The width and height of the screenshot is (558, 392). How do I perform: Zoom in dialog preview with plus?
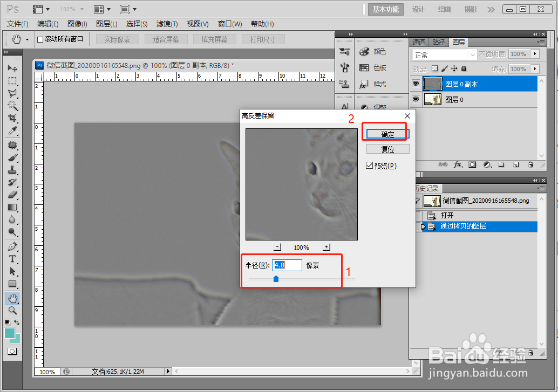tap(326, 247)
